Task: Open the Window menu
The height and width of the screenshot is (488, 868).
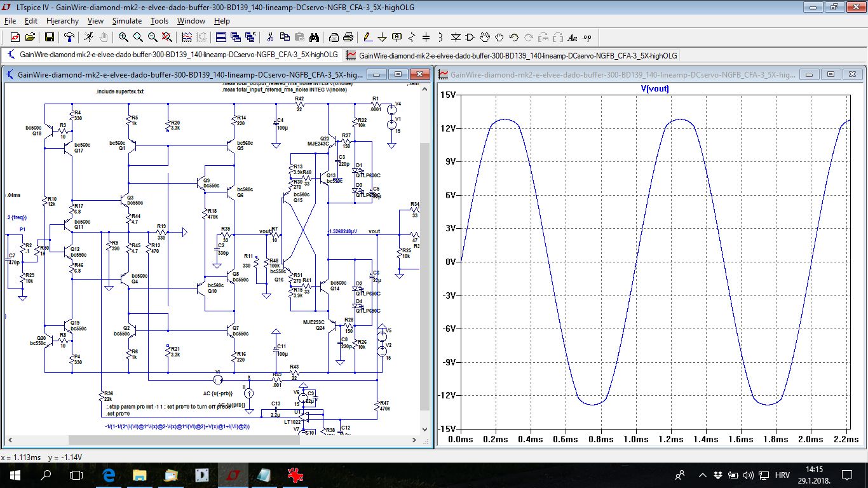Action: point(191,21)
